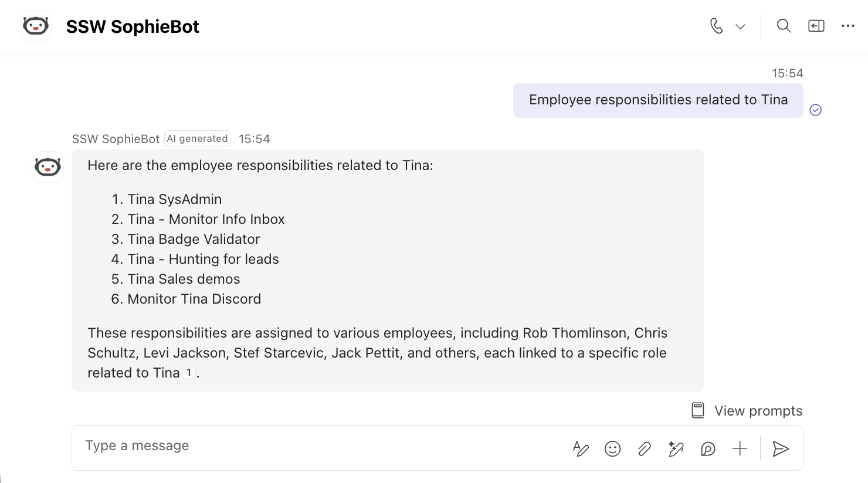Click the View prompts button
868x483 pixels.
click(x=747, y=410)
